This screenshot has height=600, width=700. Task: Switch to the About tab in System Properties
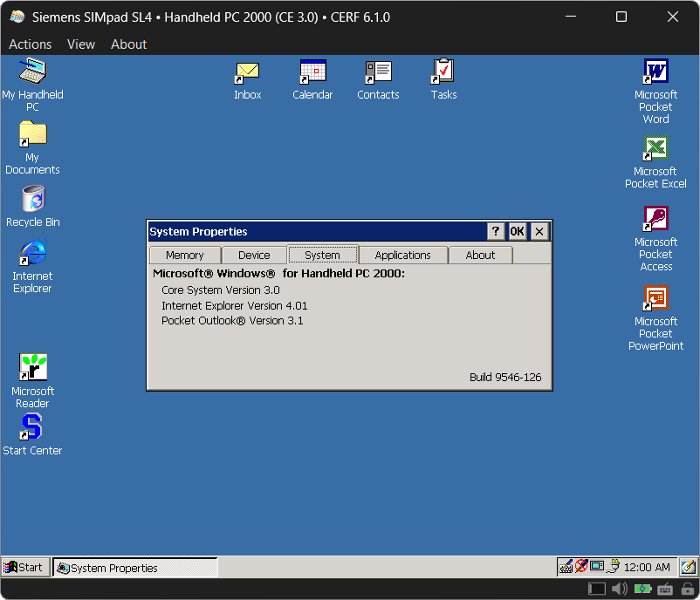[480, 256]
